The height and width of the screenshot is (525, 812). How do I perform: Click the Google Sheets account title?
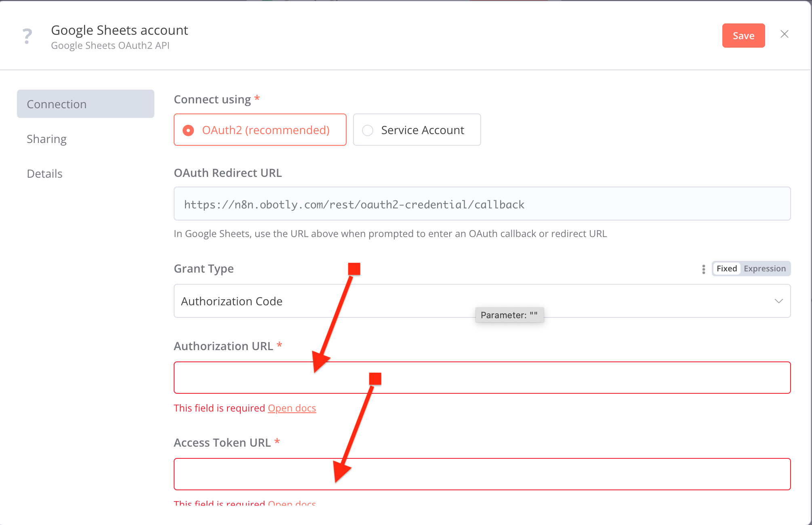(120, 30)
